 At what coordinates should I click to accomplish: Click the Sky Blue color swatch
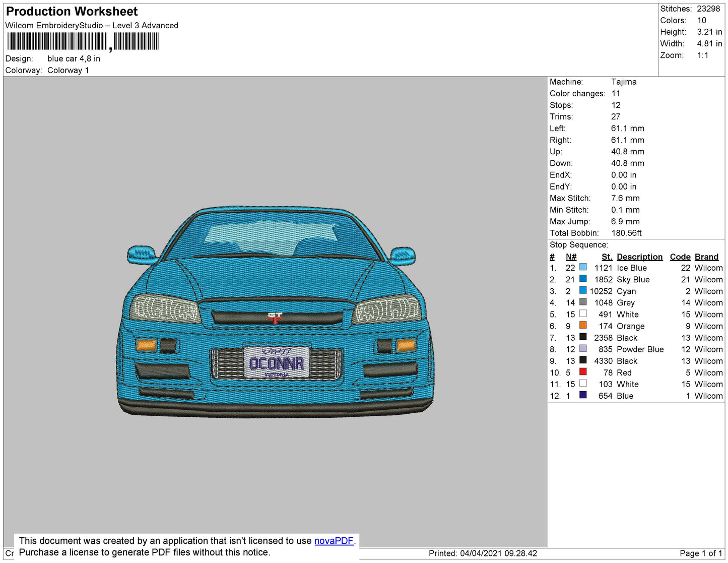pos(583,279)
